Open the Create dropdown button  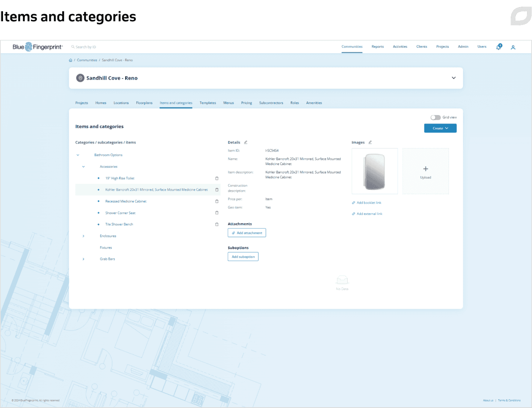point(440,128)
